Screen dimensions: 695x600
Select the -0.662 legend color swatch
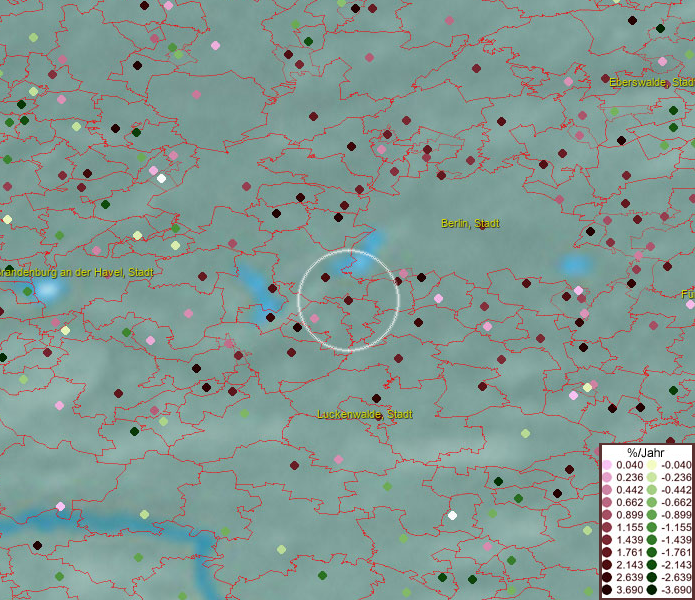(652, 503)
